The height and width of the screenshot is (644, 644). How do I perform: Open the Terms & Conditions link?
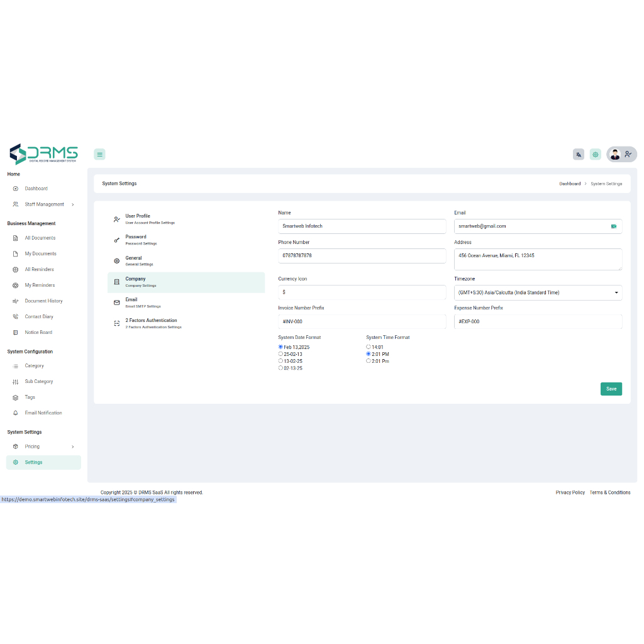click(x=610, y=492)
